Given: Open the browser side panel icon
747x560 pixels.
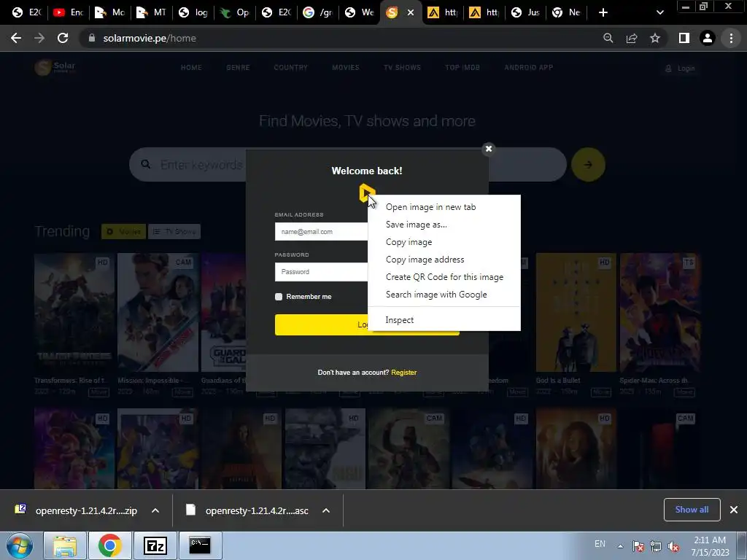Looking at the screenshot, I should (684, 38).
